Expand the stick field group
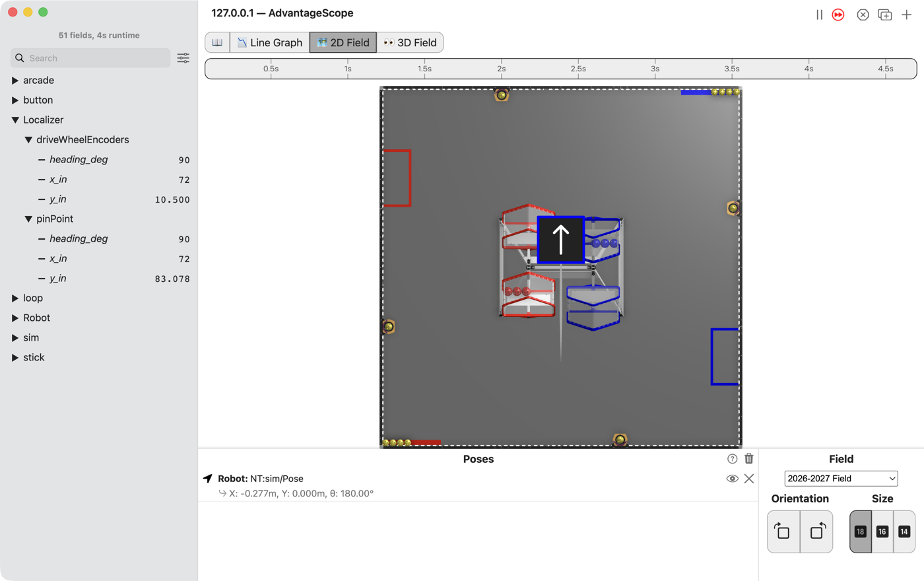The image size is (924, 581). point(15,358)
